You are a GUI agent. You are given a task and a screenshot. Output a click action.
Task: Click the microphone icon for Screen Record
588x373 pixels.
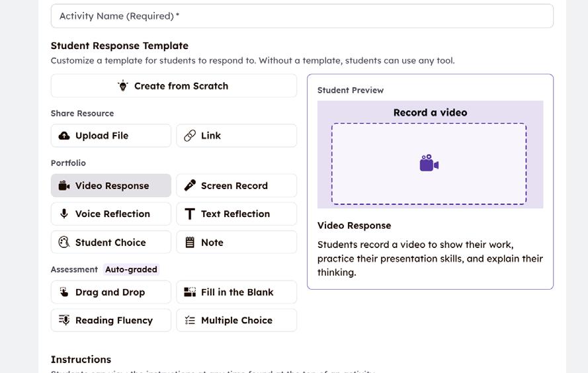click(x=190, y=185)
